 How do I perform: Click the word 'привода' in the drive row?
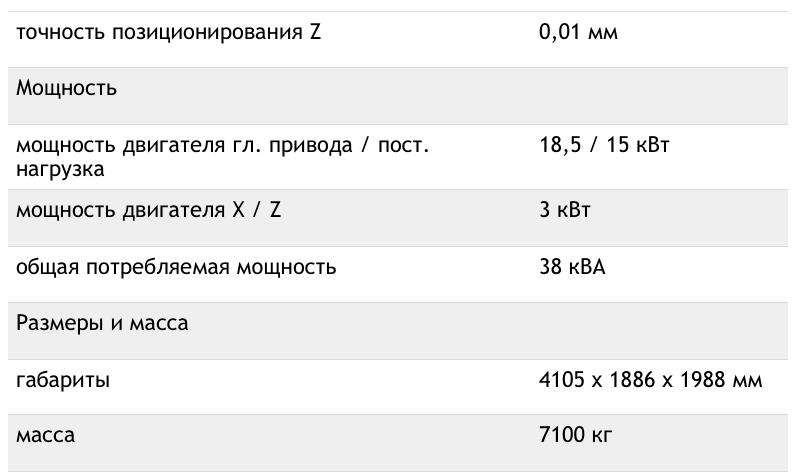click(x=310, y=146)
